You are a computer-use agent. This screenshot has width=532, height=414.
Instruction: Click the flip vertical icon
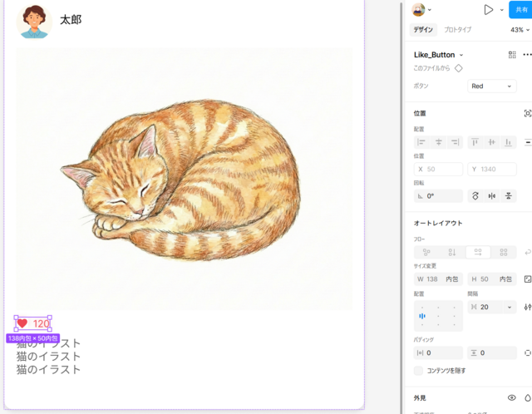509,196
